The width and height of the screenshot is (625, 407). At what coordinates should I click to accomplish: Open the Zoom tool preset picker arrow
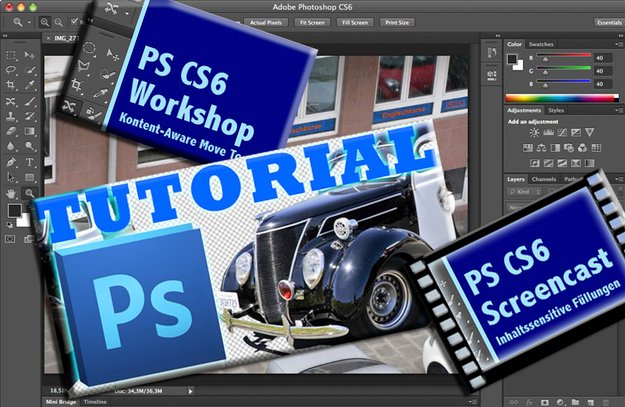[29, 23]
